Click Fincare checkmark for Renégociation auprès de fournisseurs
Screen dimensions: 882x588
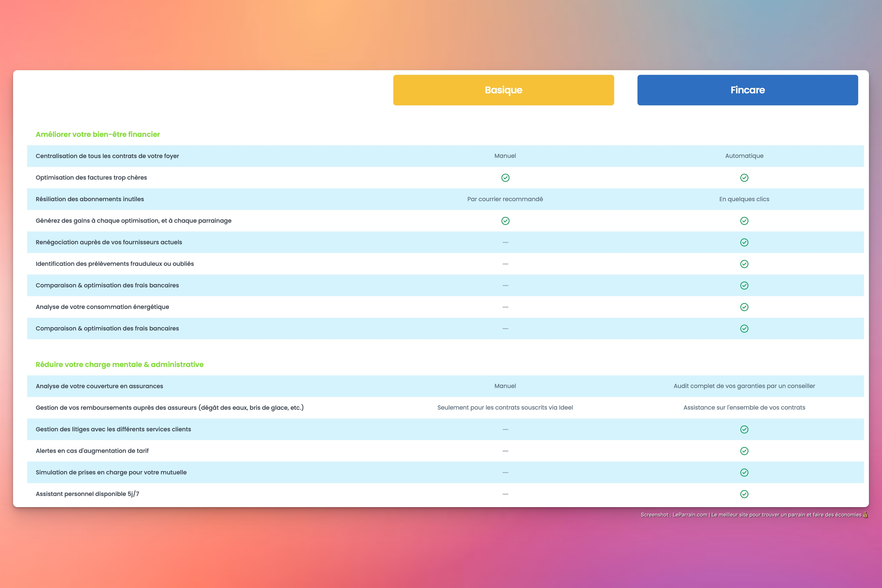744,242
